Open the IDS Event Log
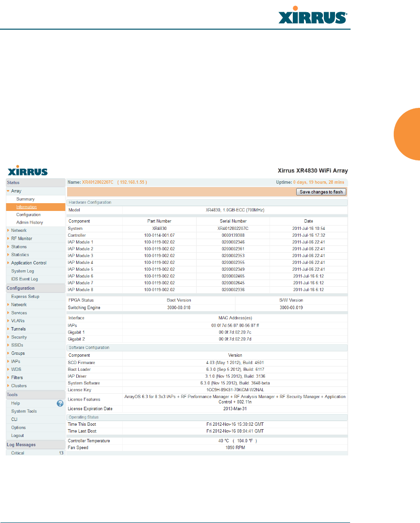420x523 pixels. (x=24, y=279)
